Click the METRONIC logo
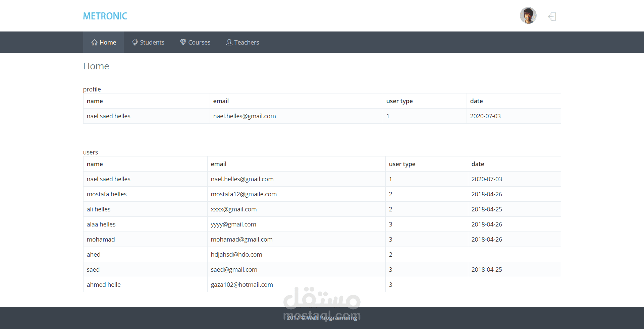This screenshot has width=644, height=329. click(x=105, y=16)
